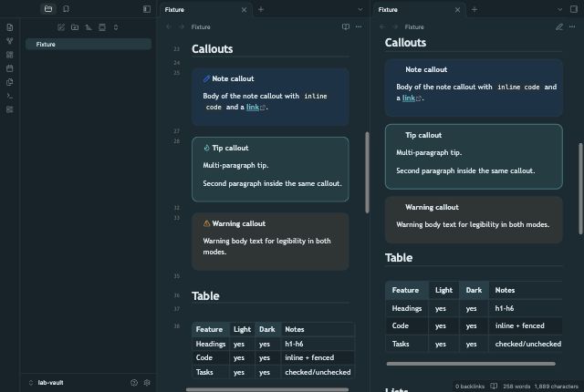Screen dimensions: 584x392
Task: Change file sort order
Action: [89, 27]
